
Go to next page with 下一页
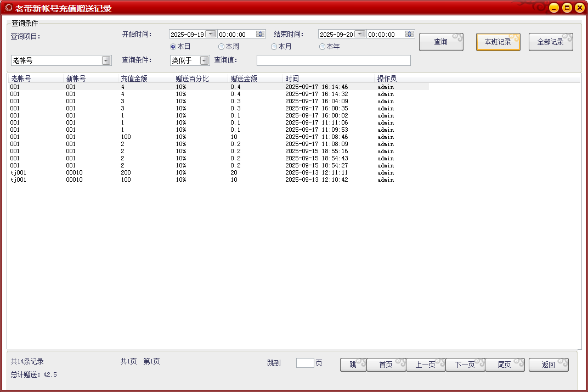[465, 365]
